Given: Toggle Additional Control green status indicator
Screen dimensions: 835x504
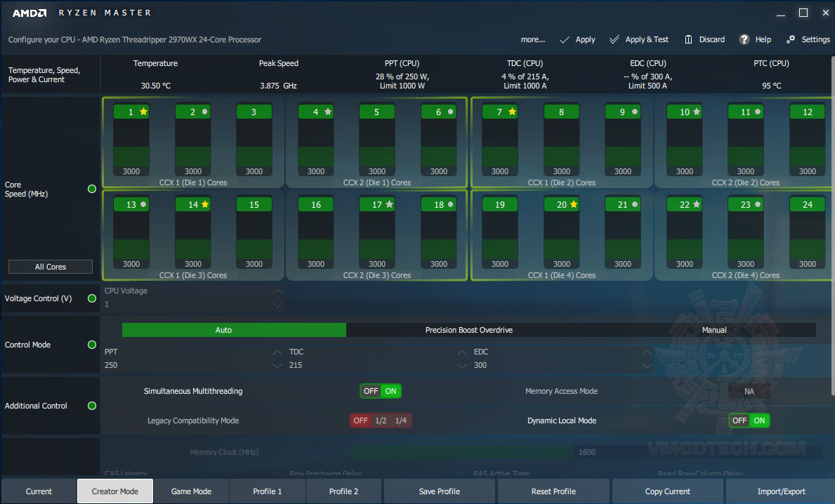Looking at the screenshot, I should pyautogui.click(x=91, y=406).
